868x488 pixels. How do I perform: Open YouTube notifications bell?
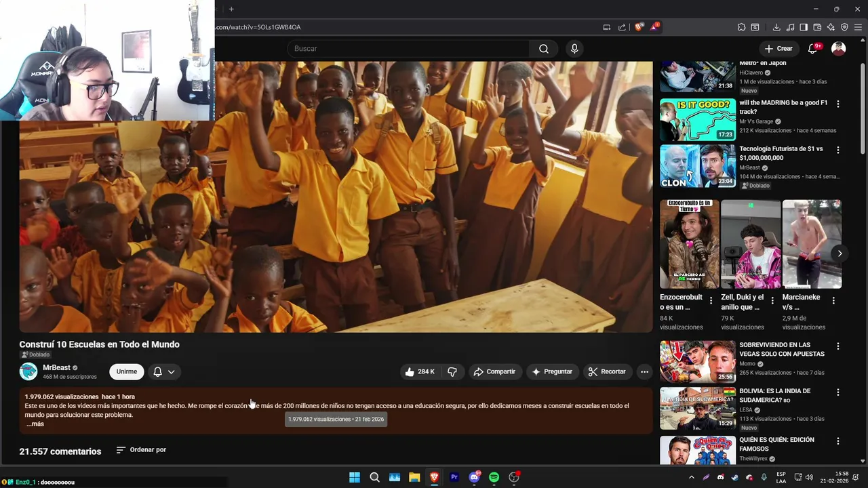pyautogui.click(x=812, y=49)
